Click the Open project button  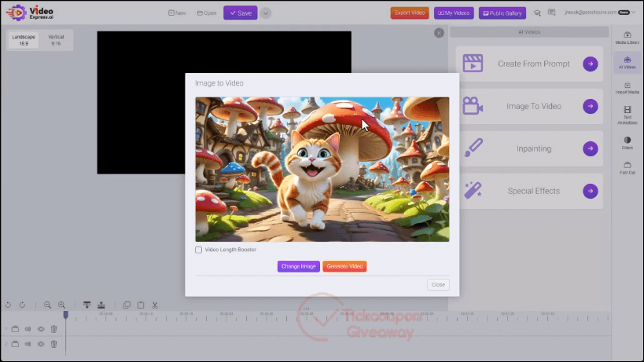coord(207,13)
